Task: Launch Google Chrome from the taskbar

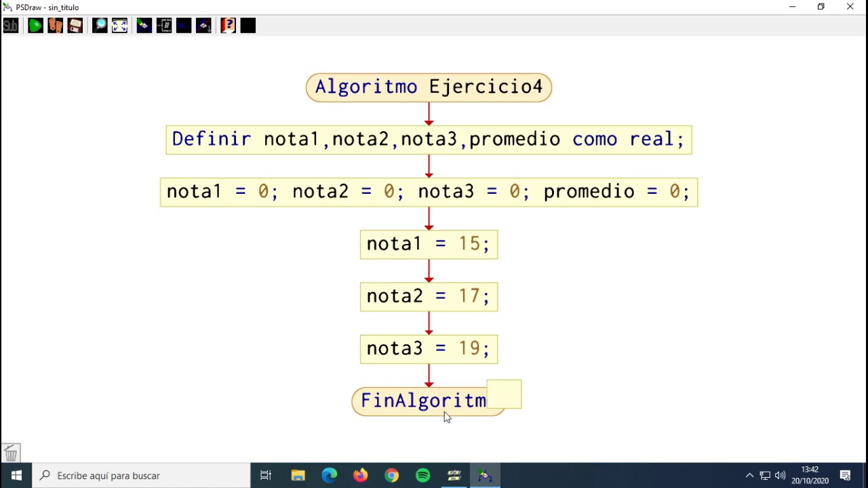Action: click(x=391, y=476)
